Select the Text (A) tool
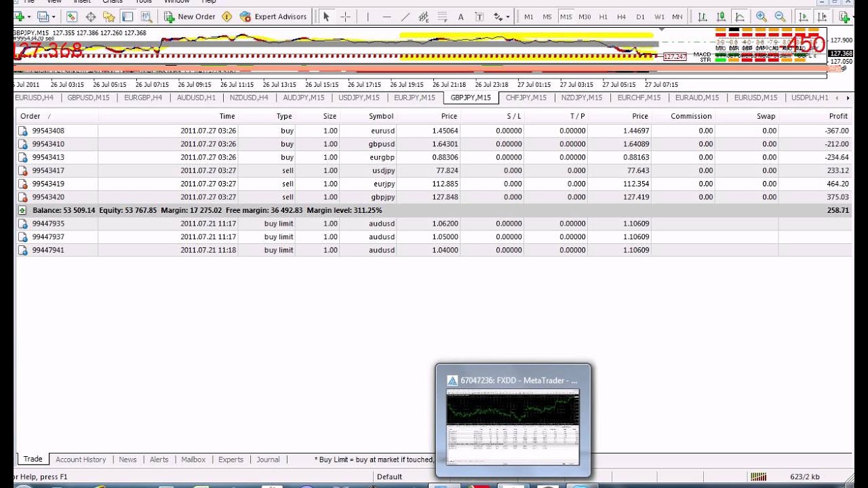The height and width of the screenshot is (488, 868). [460, 16]
